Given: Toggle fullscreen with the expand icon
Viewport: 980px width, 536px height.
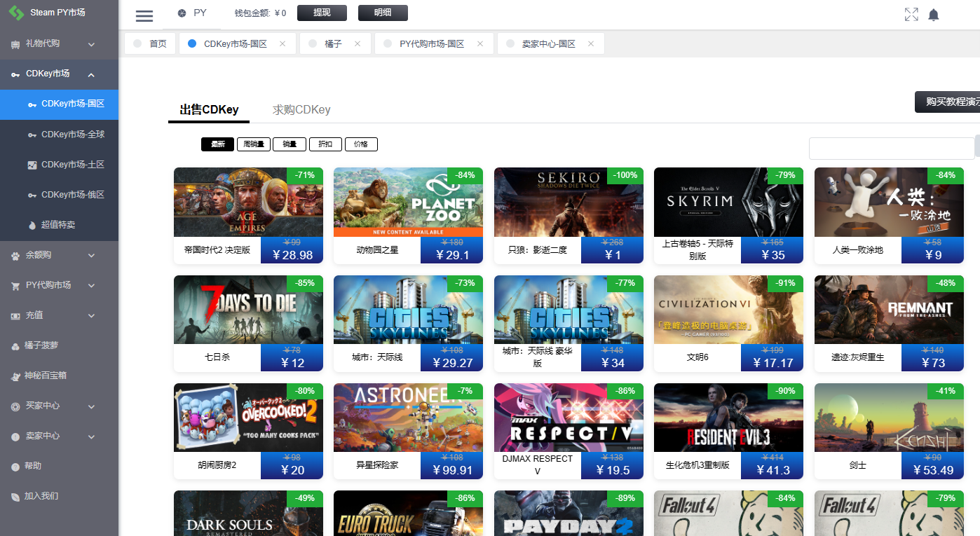Looking at the screenshot, I should 911,15.
